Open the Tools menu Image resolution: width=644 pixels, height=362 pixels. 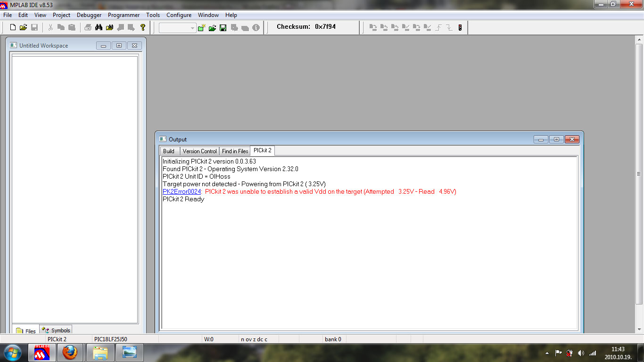(x=153, y=15)
